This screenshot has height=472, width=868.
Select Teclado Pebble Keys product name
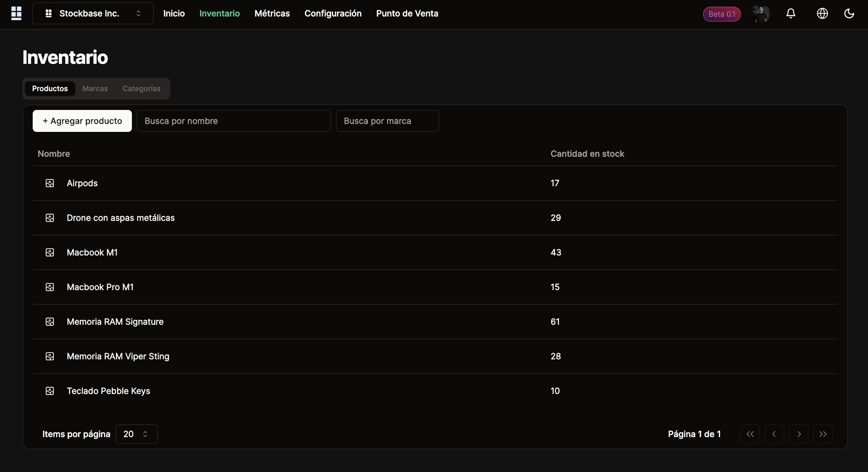coord(108,391)
